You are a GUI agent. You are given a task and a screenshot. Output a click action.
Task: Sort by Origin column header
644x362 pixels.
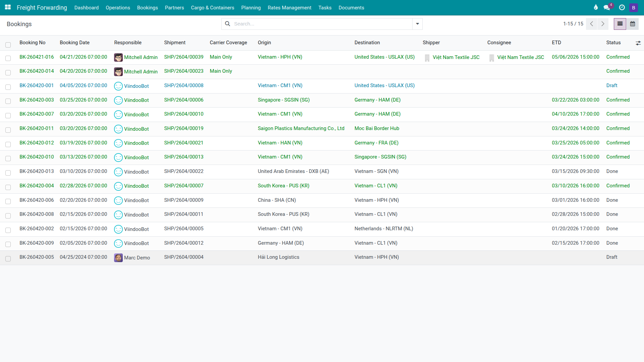tap(264, 43)
